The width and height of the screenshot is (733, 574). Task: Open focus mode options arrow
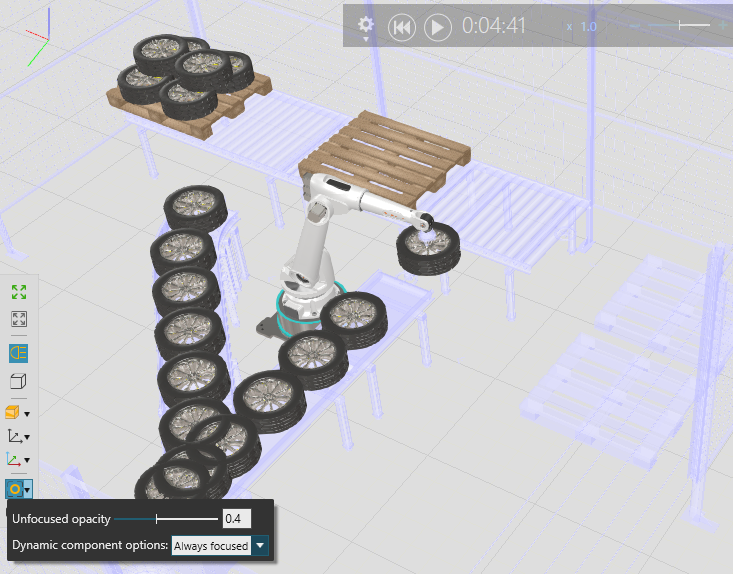28,489
